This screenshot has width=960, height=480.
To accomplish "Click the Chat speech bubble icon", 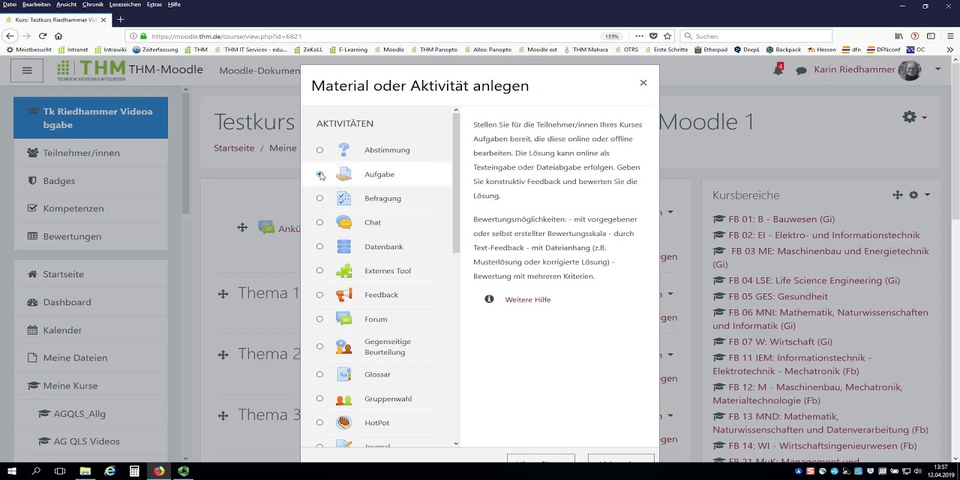I will 343,222.
